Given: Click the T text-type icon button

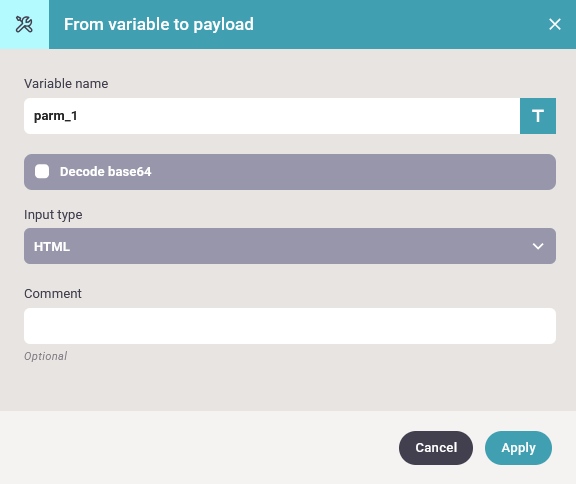Looking at the screenshot, I should [538, 116].
